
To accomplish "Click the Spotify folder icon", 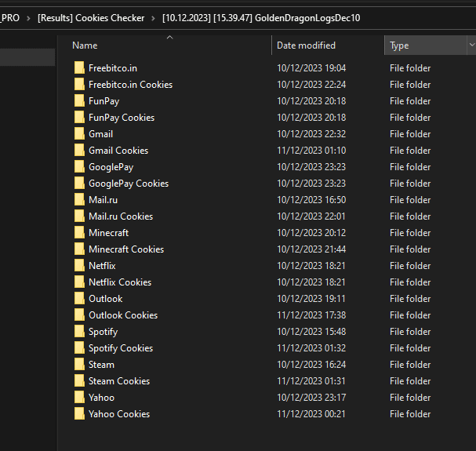I will point(79,332).
